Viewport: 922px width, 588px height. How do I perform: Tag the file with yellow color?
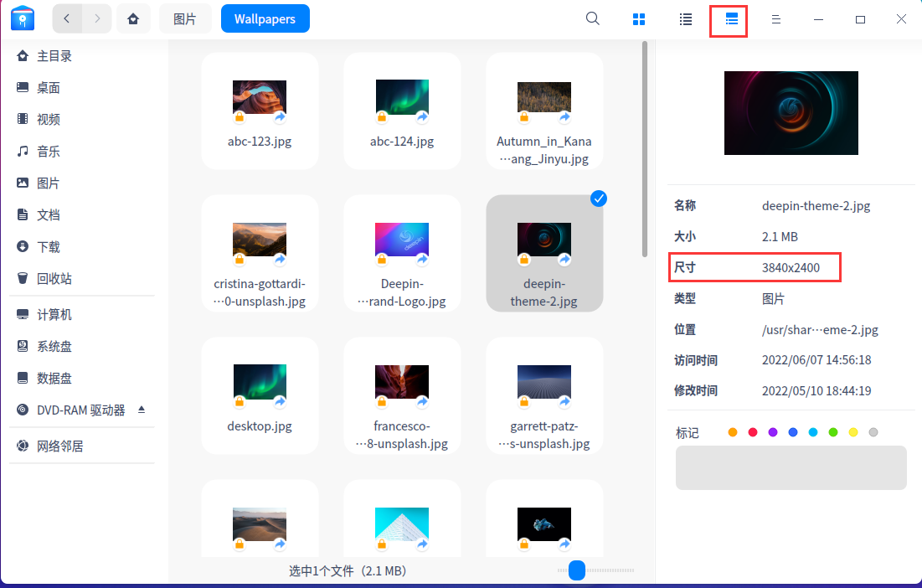coord(853,432)
